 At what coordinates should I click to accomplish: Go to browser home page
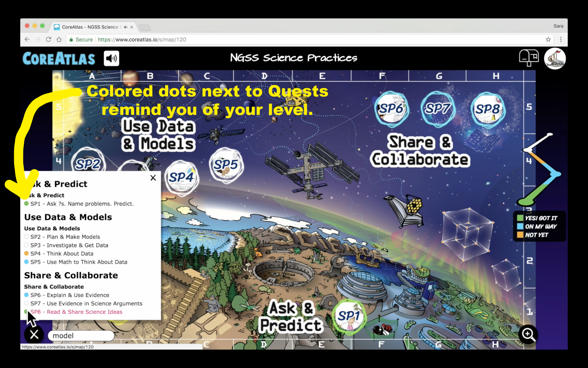pyautogui.click(x=59, y=39)
